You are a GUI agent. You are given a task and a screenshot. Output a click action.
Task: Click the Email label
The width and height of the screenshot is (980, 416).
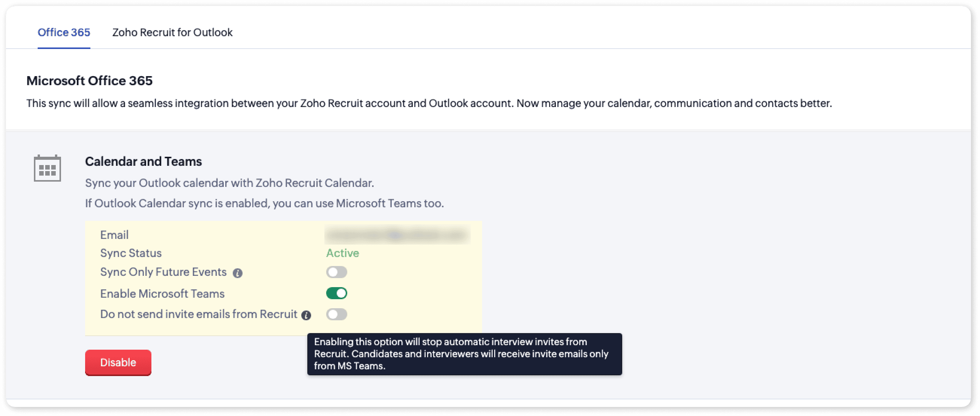coord(114,235)
